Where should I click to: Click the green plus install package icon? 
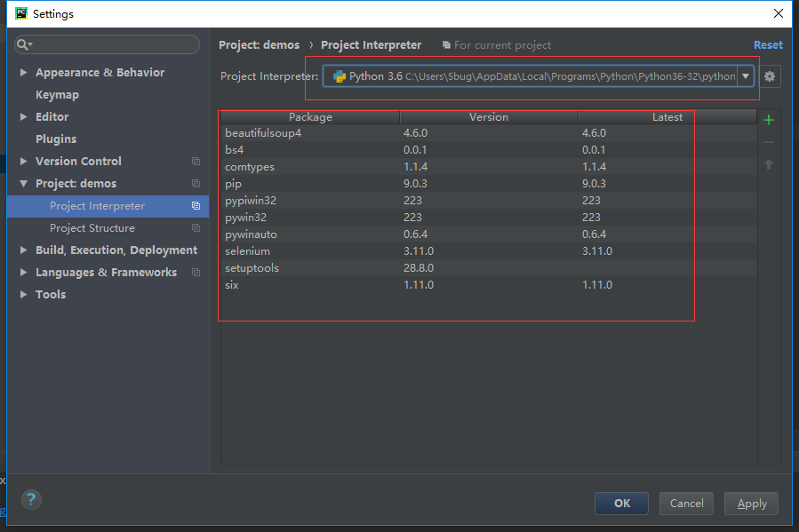(x=769, y=120)
